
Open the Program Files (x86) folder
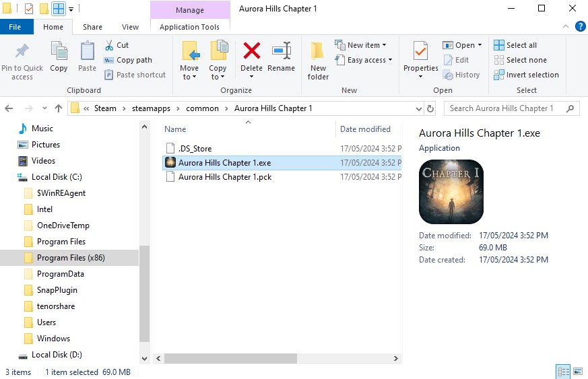(x=69, y=258)
